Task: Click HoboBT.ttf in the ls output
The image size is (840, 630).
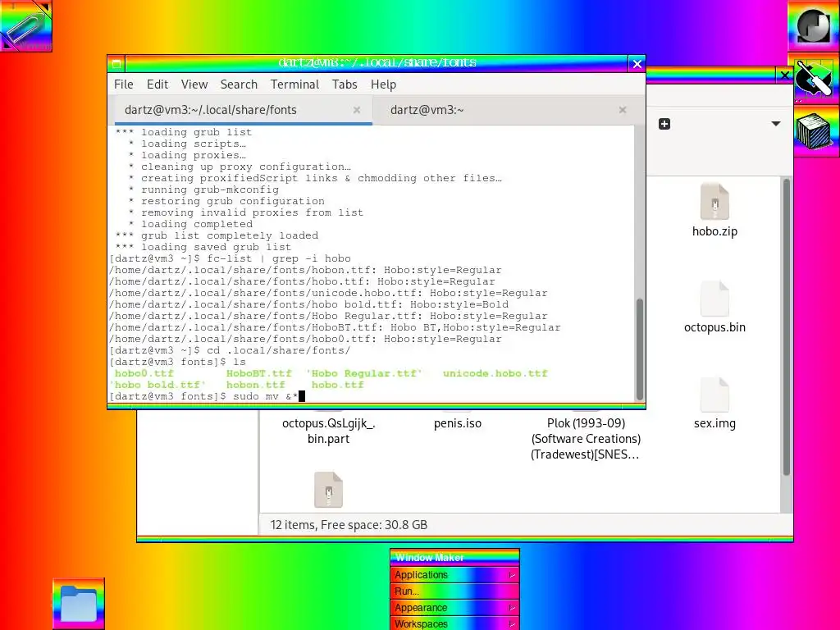Action: point(258,373)
